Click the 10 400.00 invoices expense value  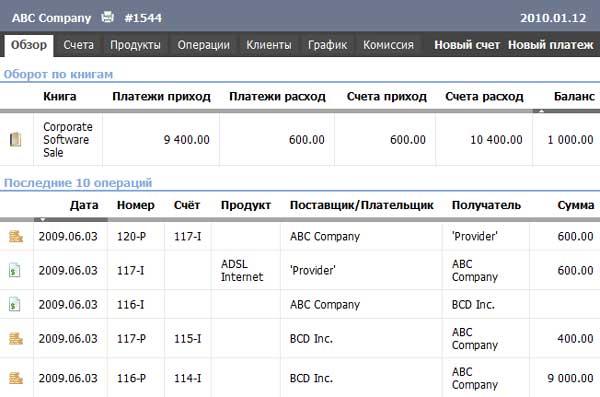coord(496,140)
